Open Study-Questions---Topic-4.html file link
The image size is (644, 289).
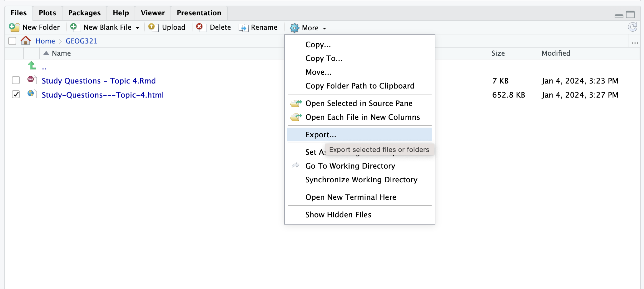click(x=103, y=95)
